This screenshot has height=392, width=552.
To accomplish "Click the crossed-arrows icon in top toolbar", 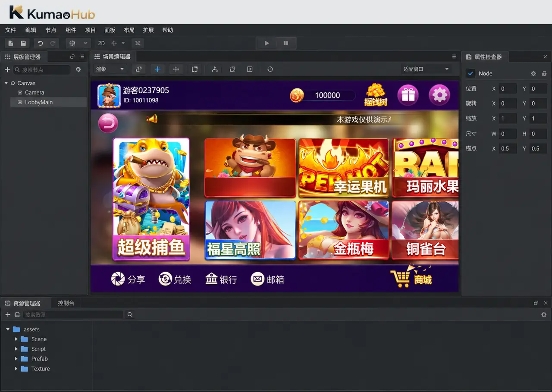I will pyautogui.click(x=138, y=43).
